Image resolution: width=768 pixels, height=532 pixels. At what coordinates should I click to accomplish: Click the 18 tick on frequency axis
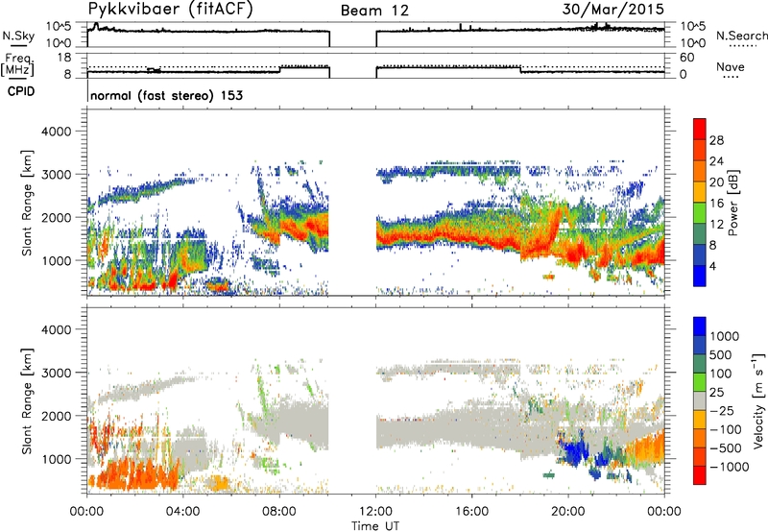pos(63,58)
